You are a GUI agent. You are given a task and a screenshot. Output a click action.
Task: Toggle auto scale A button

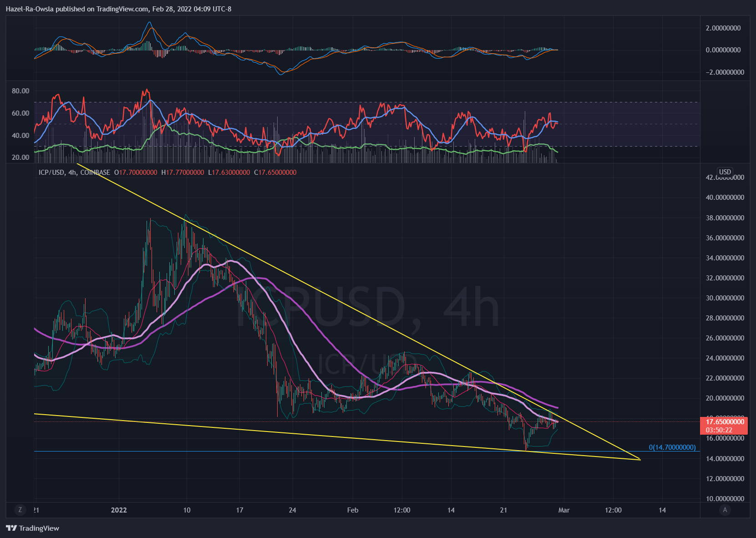725,510
